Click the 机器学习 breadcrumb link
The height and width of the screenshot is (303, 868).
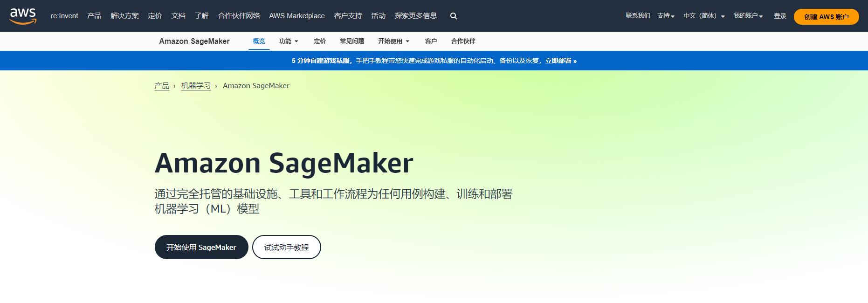(196, 86)
